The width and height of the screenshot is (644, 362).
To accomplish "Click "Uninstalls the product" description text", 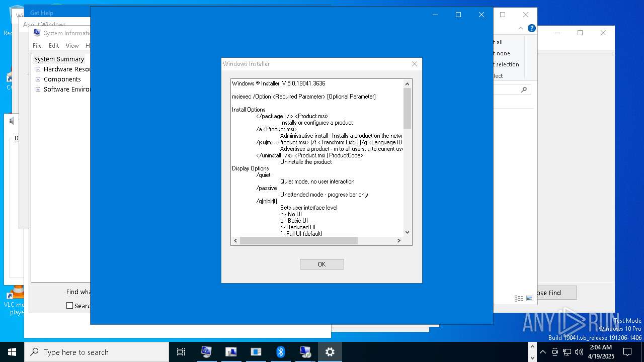I will (x=306, y=162).
